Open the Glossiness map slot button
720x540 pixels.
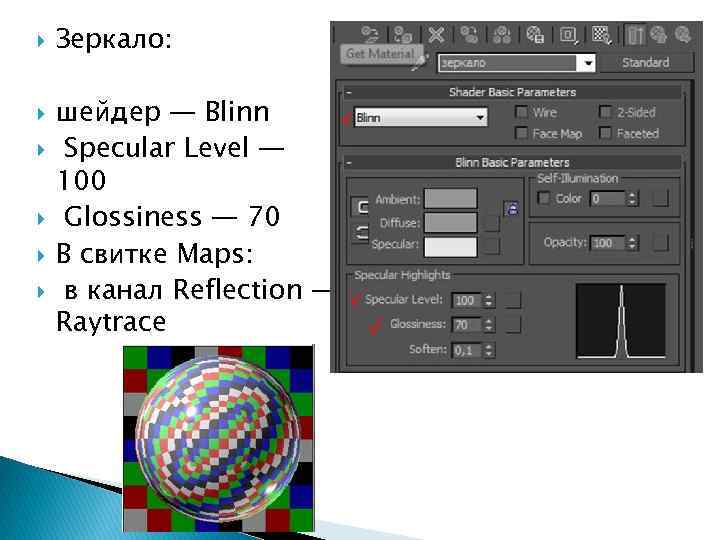pos(512,325)
